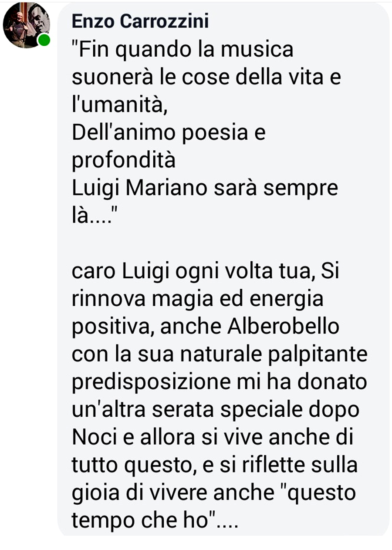Viewport: 392px width, 550px height.
Task: Click the line starting "caro Luigi ogni volta"
Action: [205, 272]
